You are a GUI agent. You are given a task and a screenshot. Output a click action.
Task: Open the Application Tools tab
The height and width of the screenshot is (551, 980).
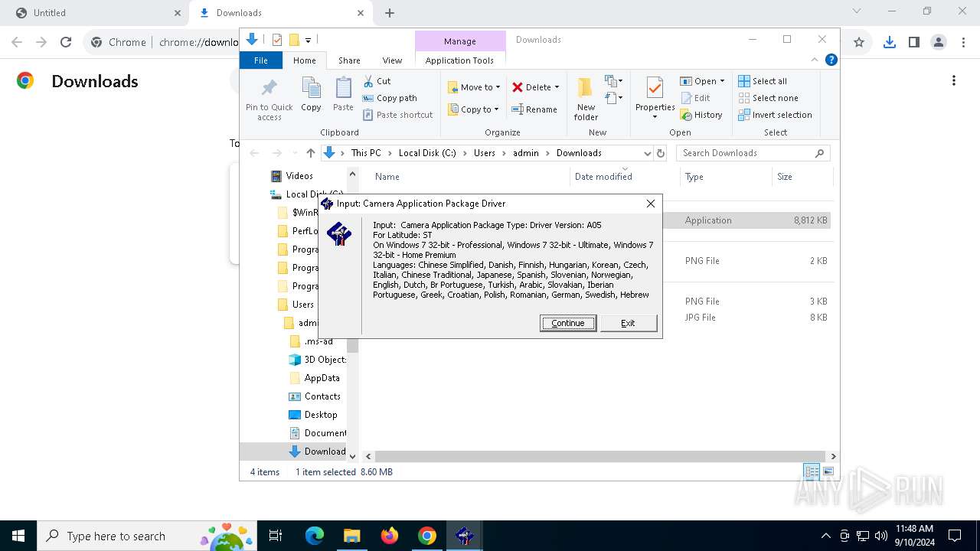click(x=459, y=60)
